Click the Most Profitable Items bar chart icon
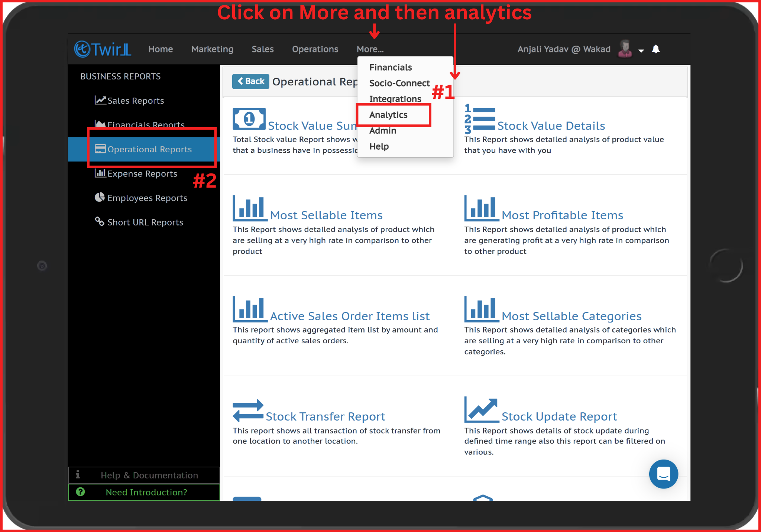The height and width of the screenshot is (532, 761). tap(481, 208)
